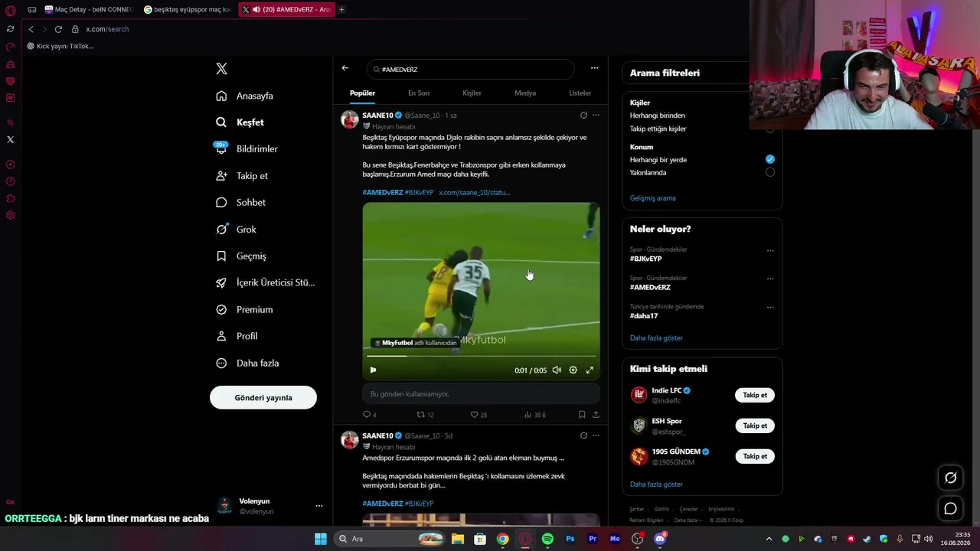The width and height of the screenshot is (980, 551).
Task: Open Bildirimler notifications
Action: pyautogui.click(x=247, y=149)
